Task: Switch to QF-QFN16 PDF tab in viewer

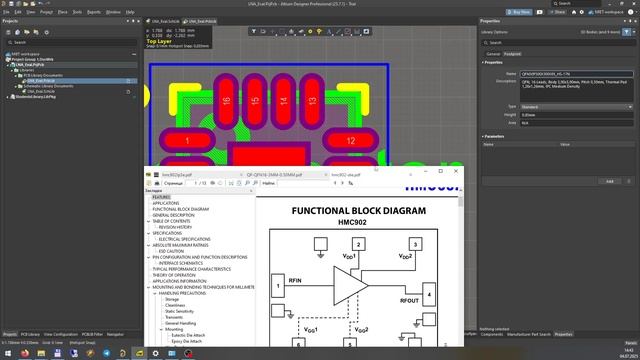Action: 274,175
